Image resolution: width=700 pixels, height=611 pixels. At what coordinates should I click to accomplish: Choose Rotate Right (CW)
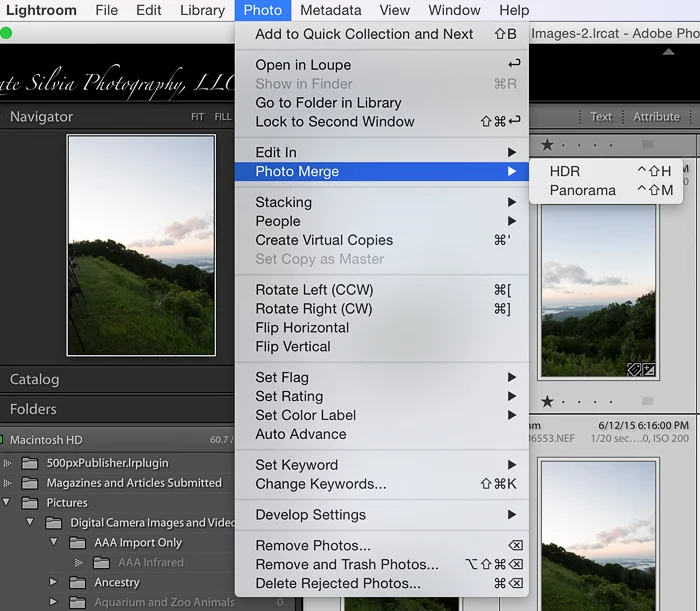click(382, 309)
